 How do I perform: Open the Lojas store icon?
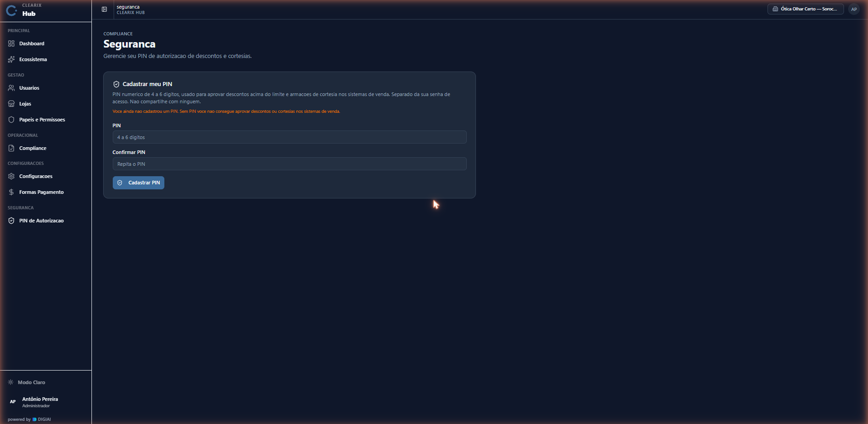pos(11,104)
